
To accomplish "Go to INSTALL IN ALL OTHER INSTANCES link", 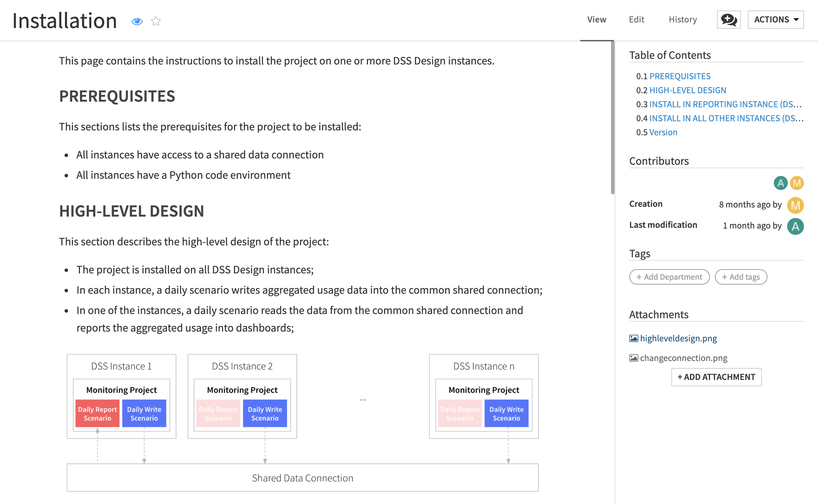I will click(726, 118).
